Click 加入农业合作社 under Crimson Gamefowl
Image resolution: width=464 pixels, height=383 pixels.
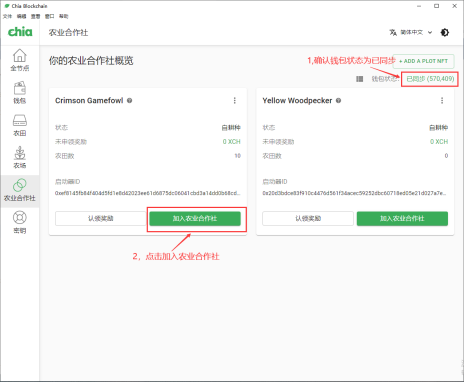pos(195,218)
